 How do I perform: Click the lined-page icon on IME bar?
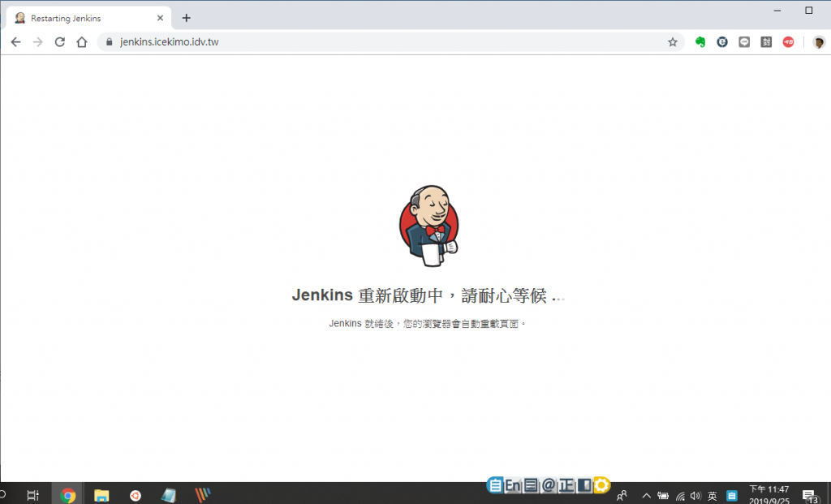[531, 485]
